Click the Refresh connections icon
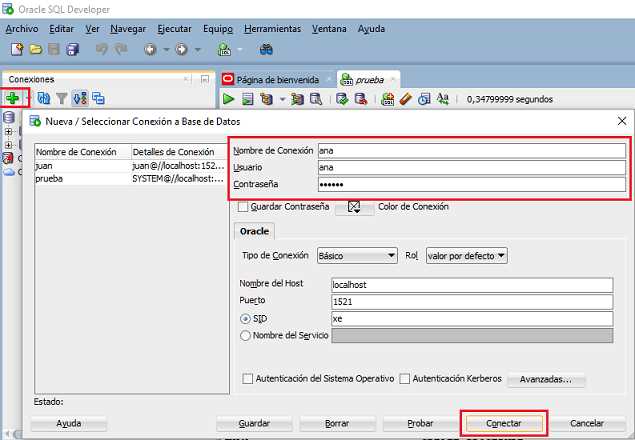 (43, 98)
